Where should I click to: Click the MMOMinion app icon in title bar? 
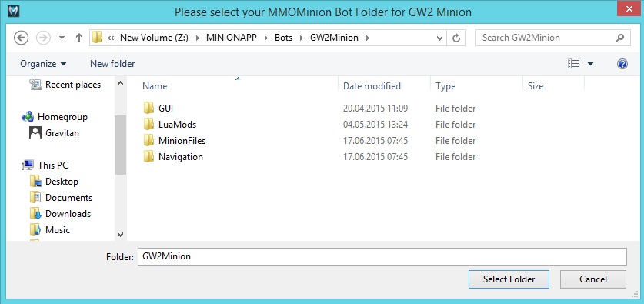(14, 11)
